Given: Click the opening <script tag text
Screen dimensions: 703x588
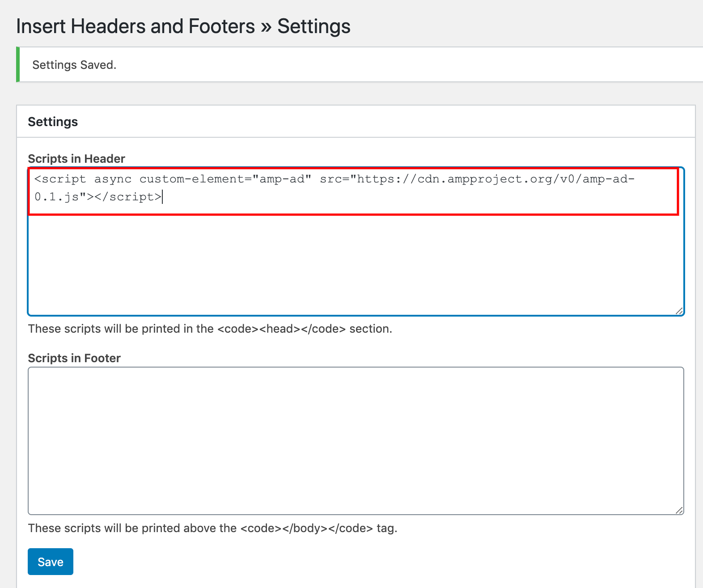Looking at the screenshot, I should click(60, 179).
